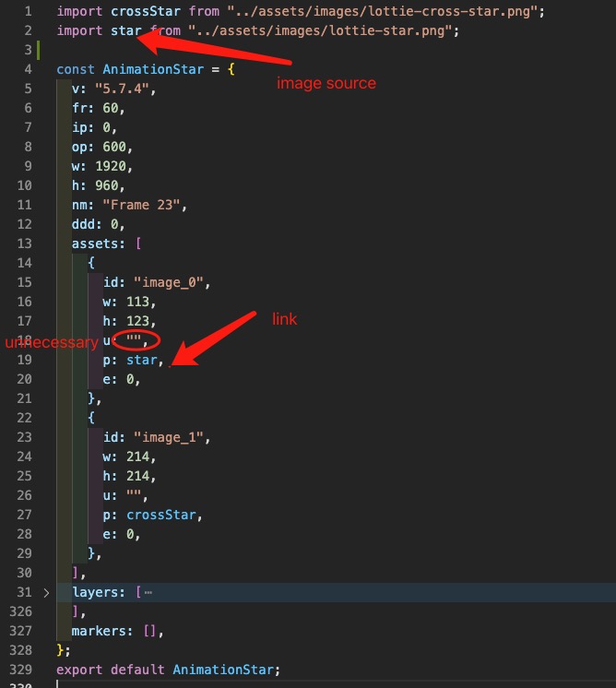Click the opening brace on line 14

pyautogui.click(x=91, y=263)
